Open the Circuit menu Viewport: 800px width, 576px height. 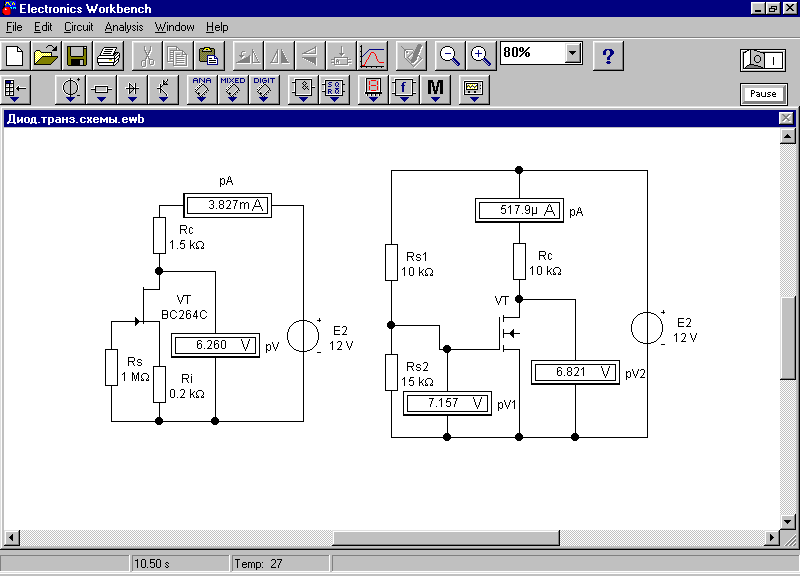pyautogui.click(x=79, y=27)
